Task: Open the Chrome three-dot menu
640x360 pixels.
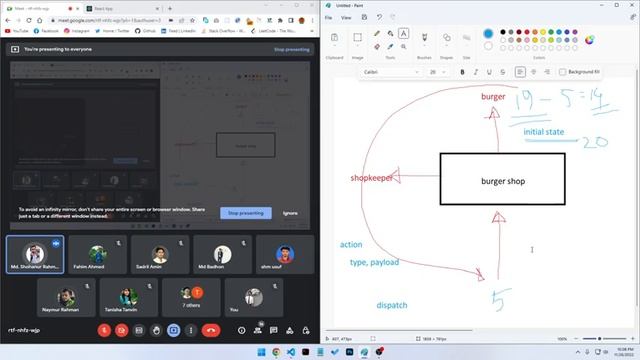Action: pos(312,20)
